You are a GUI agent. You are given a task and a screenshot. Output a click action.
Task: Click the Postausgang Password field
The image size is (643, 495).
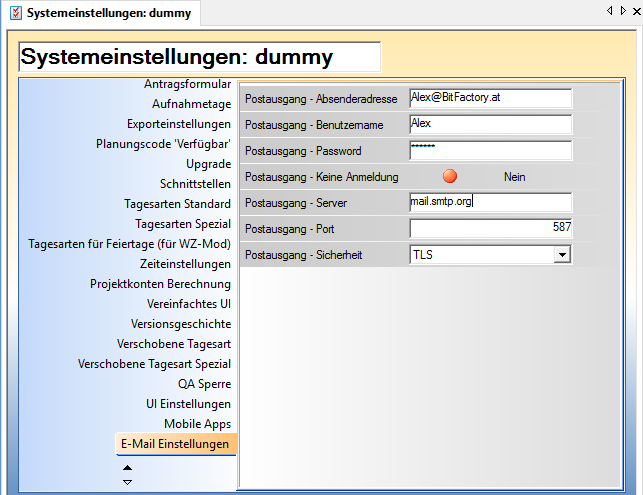[x=490, y=151]
